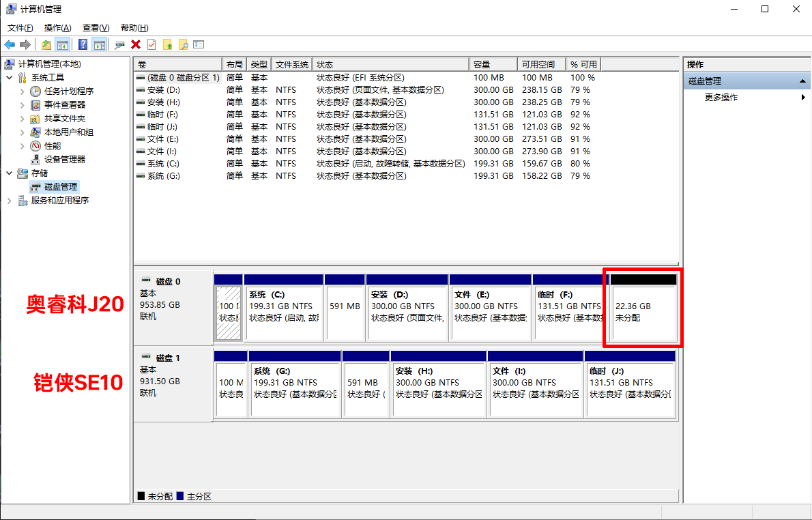Select 设备管理器 in the left tree
Viewport: 812px width, 520px height.
[65, 160]
